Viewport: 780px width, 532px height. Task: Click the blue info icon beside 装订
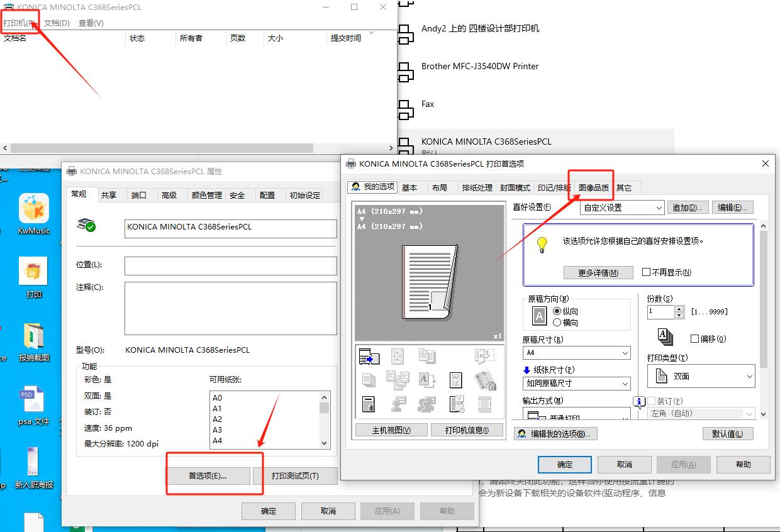(x=640, y=401)
